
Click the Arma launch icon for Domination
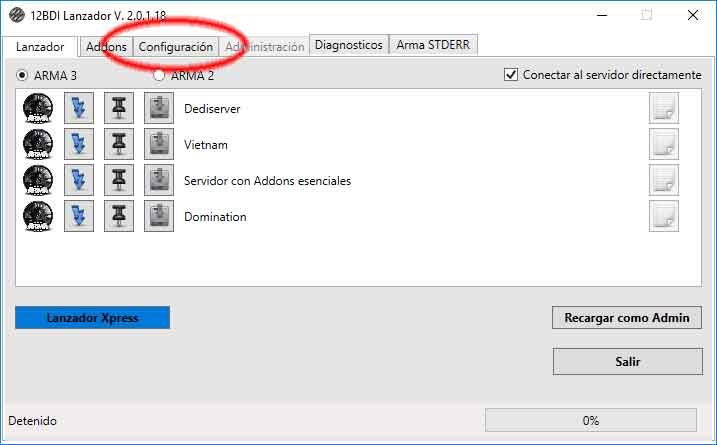point(38,216)
